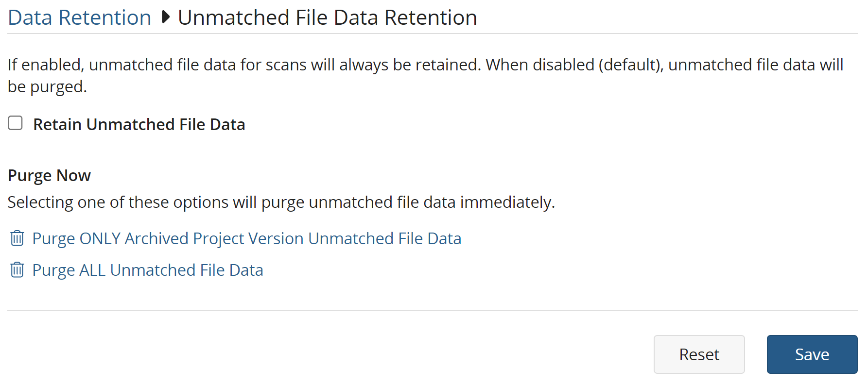The height and width of the screenshot is (385, 868).
Task: Click the Retain Unmatched File Data label
Action: tap(139, 125)
